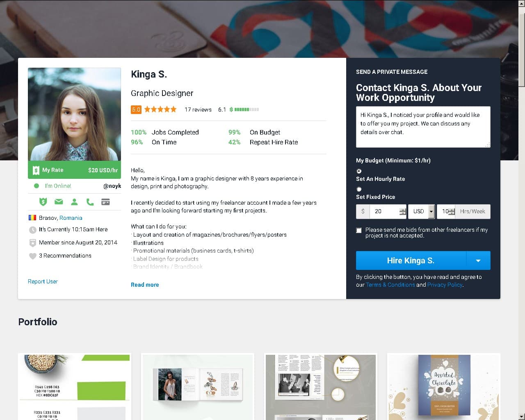Check the send bids from other freelancers box
The height and width of the screenshot is (420, 525).
[x=359, y=231]
